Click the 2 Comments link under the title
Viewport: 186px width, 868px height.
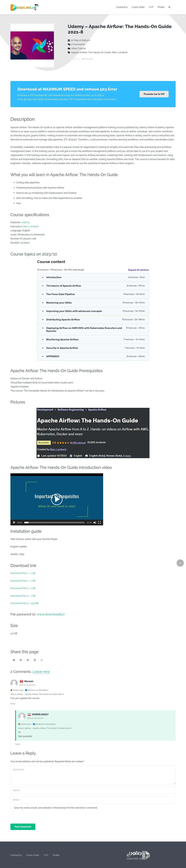[x=78, y=44]
